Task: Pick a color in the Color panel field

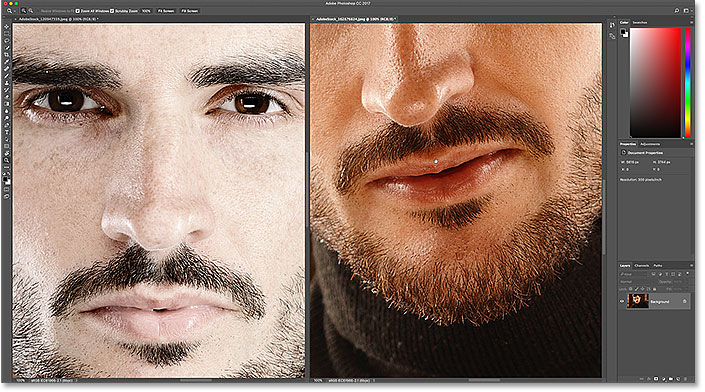Action: pos(656,83)
